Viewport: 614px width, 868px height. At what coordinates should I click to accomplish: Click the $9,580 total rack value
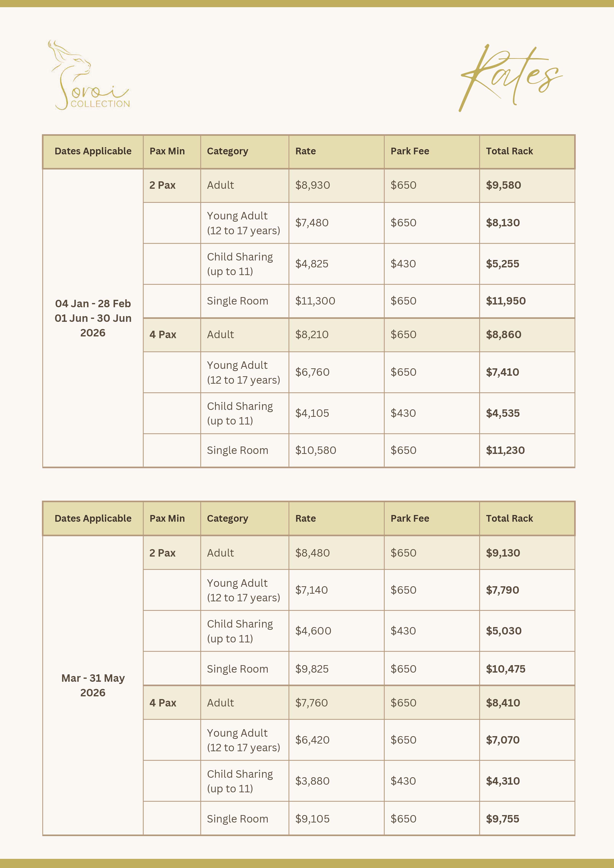503,185
